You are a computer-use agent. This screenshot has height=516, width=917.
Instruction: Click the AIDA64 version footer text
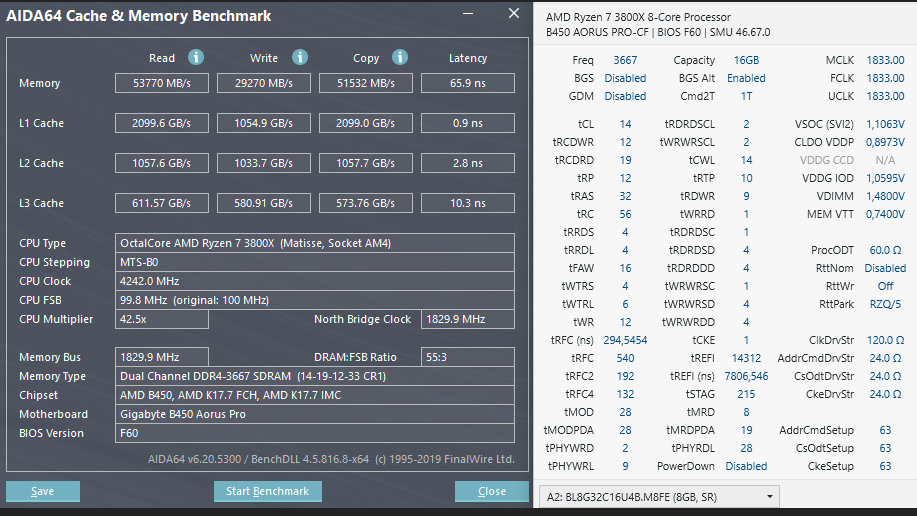tap(331, 459)
